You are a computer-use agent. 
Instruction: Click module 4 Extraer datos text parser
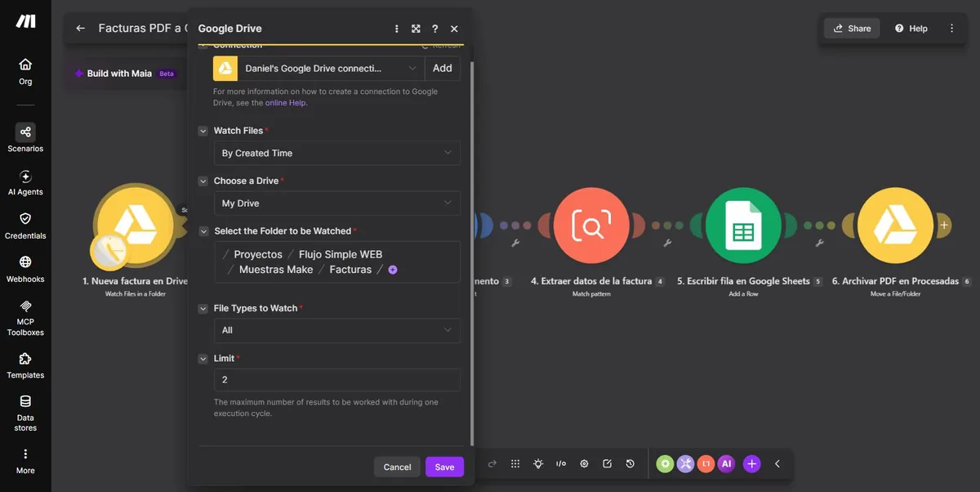coord(591,225)
